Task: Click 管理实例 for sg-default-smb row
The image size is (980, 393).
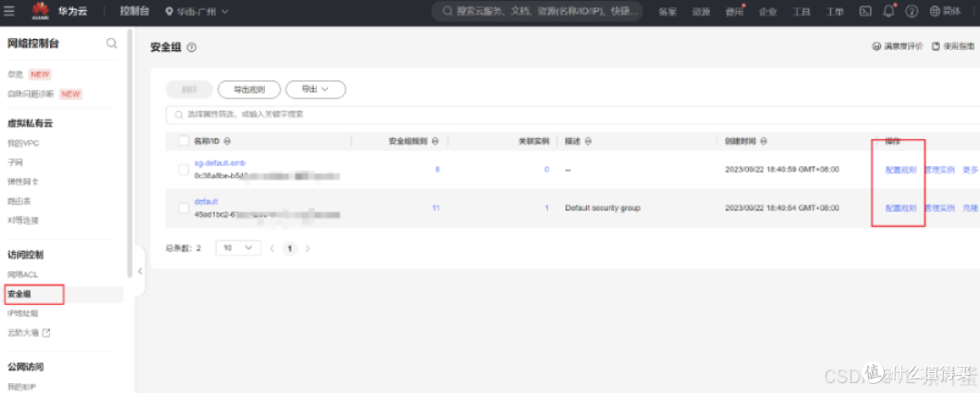Action: click(939, 170)
